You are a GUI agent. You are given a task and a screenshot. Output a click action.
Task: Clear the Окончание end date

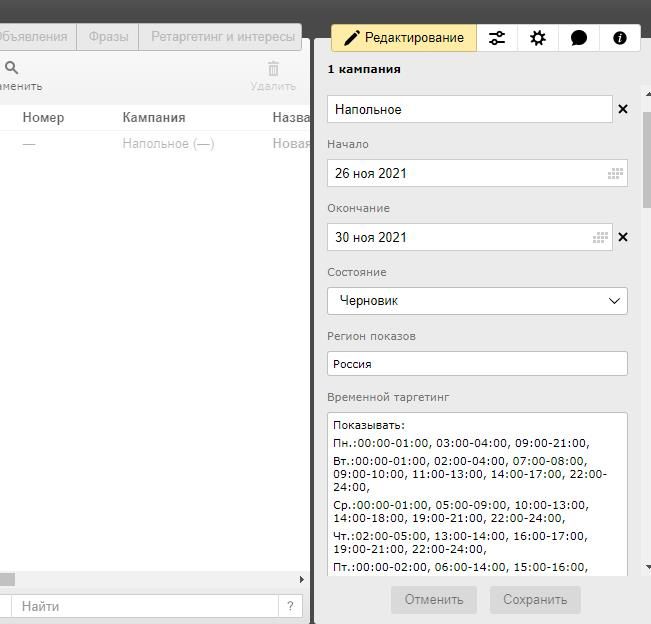pyautogui.click(x=622, y=237)
